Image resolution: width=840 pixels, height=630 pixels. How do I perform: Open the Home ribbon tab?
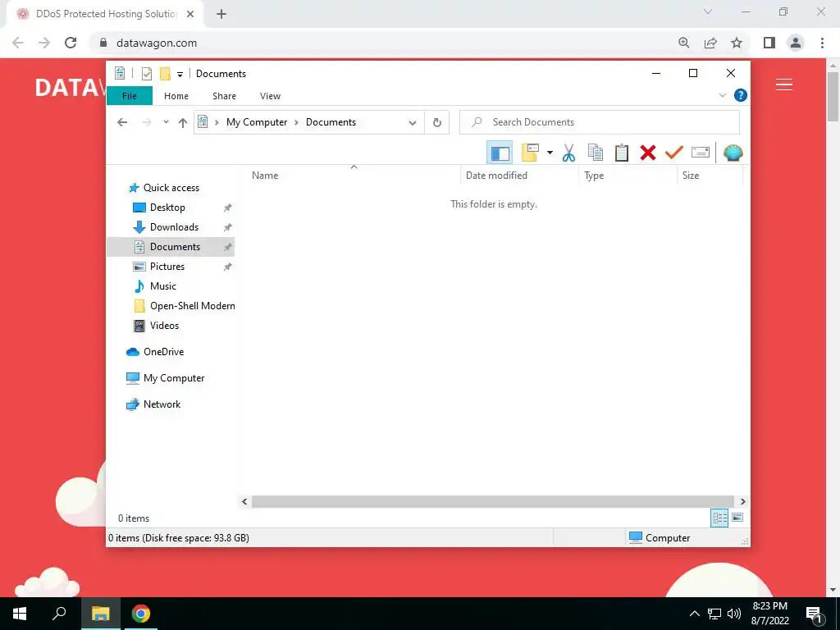tap(176, 96)
